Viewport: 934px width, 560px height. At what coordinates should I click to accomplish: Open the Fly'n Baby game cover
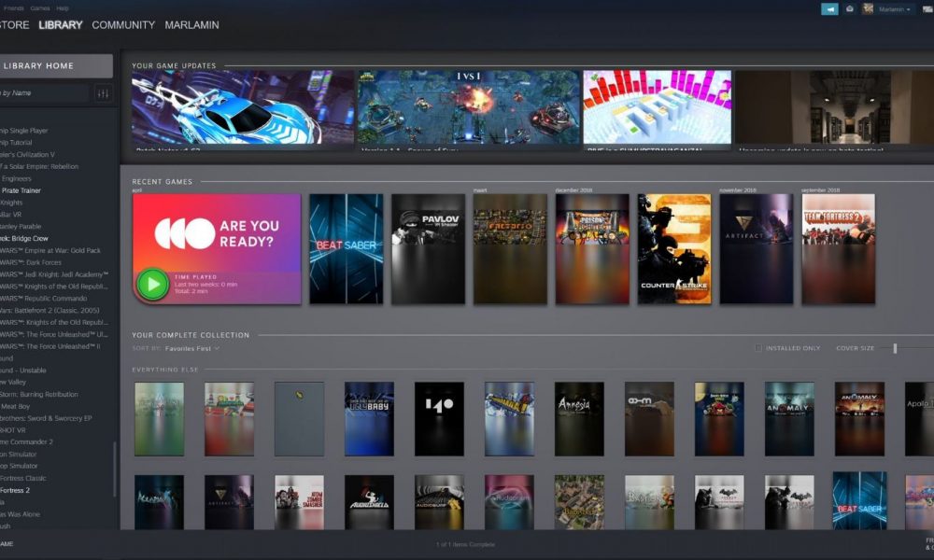pyautogui.click(x=369, y=419)
